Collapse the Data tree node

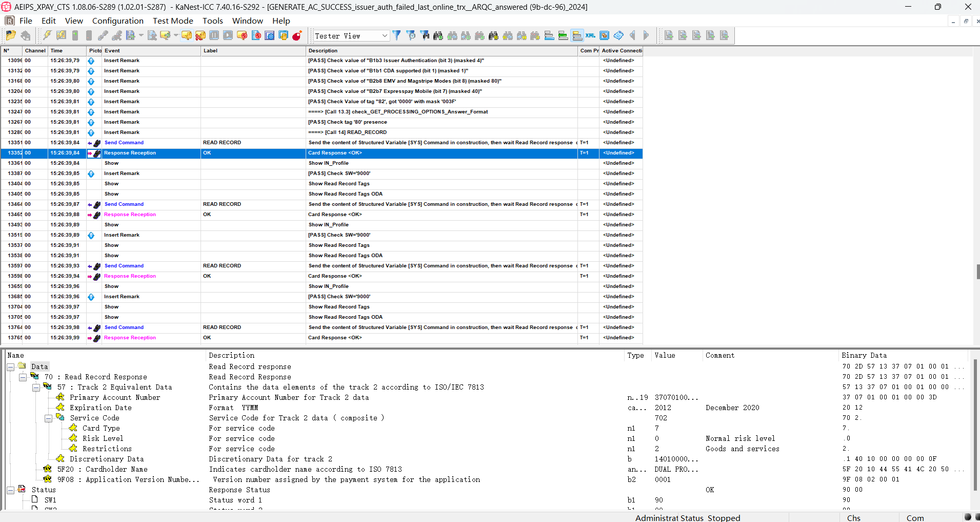[10, 367]
